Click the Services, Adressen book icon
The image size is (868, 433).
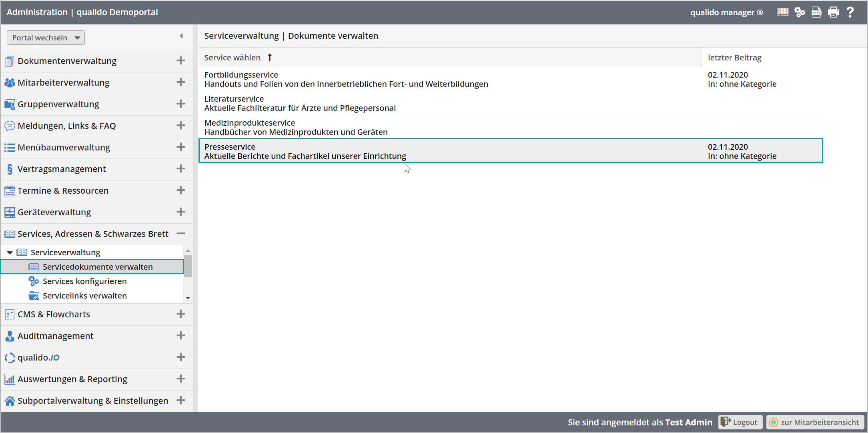coord(10,234)
